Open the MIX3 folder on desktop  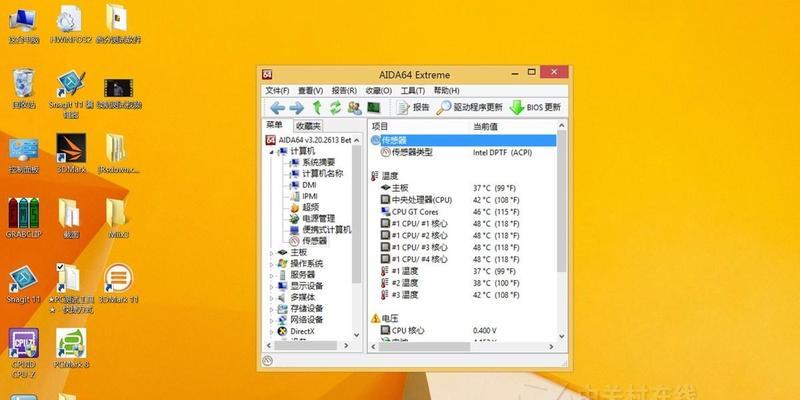tap(118, 218)
